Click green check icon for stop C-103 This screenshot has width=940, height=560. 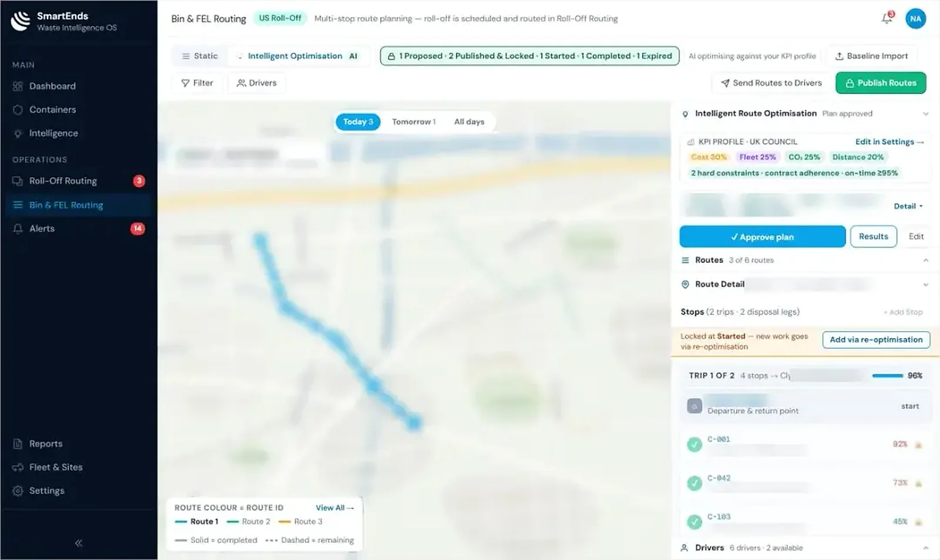point(694,522)
